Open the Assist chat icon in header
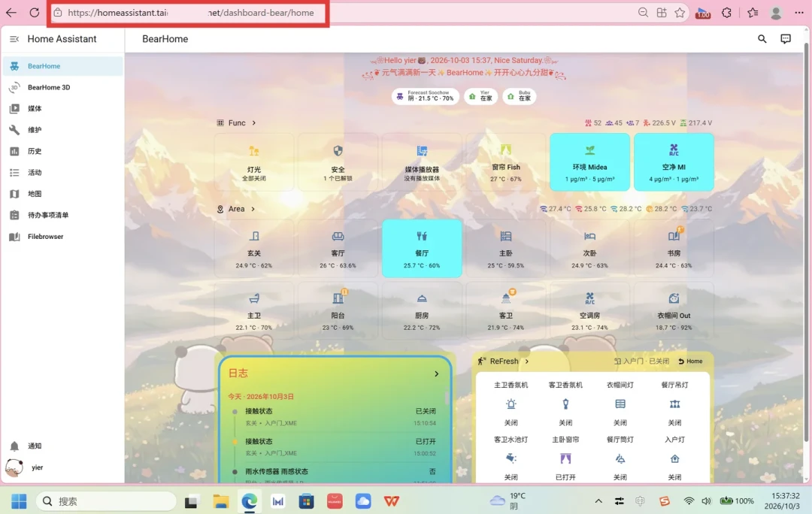The width and height of the screenshot is (812, 514). [x=786, y=39]
